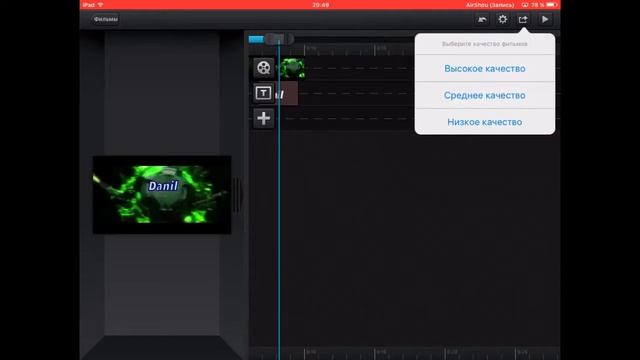
Task: Tap the undo arrow icon
Action: pos(482,19)
